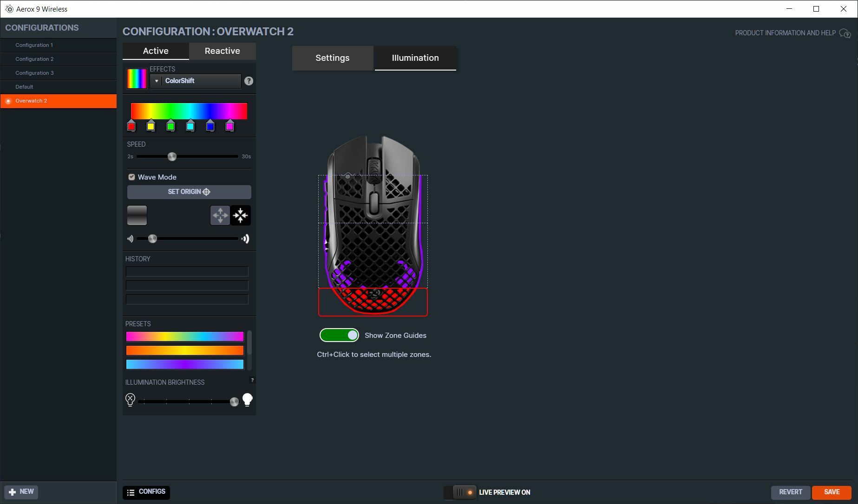Select Configuration 3 in the sidebar
The height and width of the screenshot is (504, 858).
pos(35,73)
